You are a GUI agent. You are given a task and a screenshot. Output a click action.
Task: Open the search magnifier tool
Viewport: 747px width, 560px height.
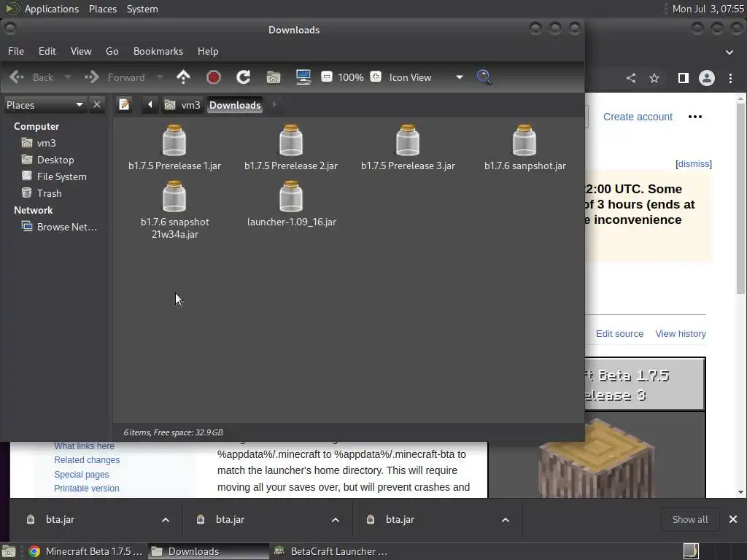484,77
